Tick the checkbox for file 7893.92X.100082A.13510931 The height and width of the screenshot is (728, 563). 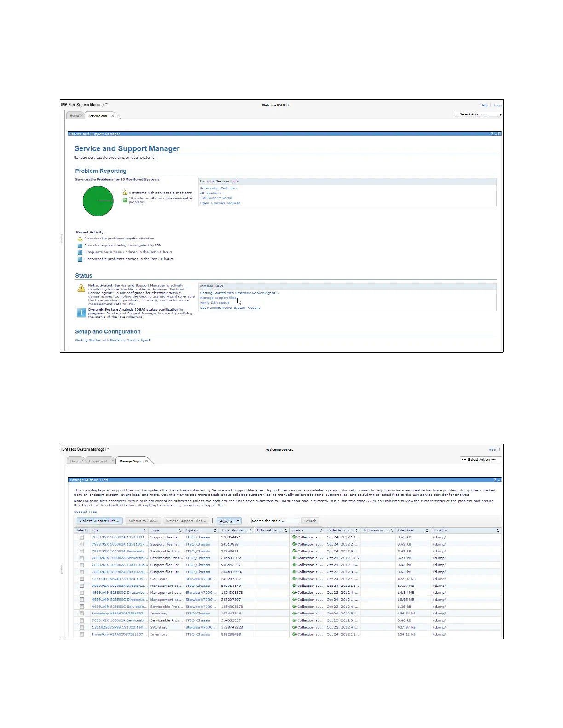click(x=81, y=537)
